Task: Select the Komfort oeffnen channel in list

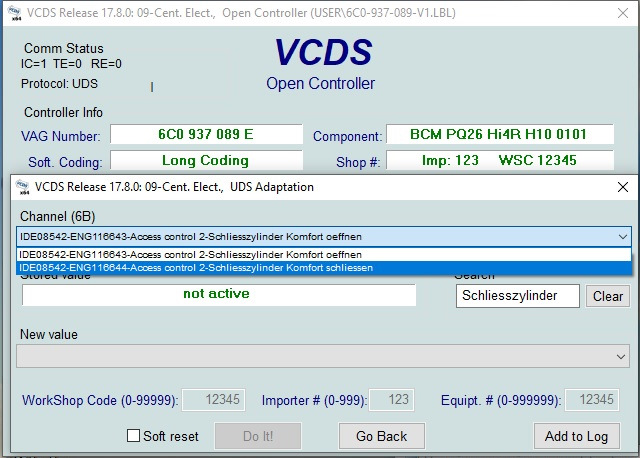Action: (324, 254)
